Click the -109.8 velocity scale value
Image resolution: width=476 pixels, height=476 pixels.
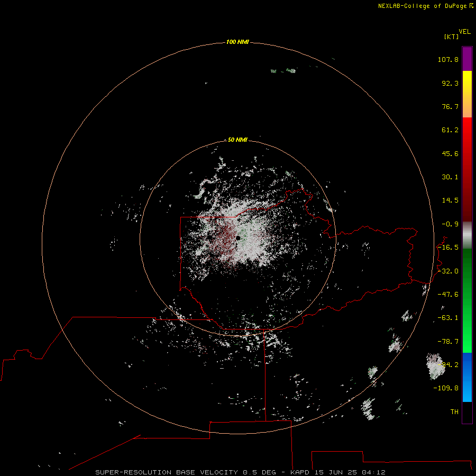pyautogui.click(x=446, y=388)
